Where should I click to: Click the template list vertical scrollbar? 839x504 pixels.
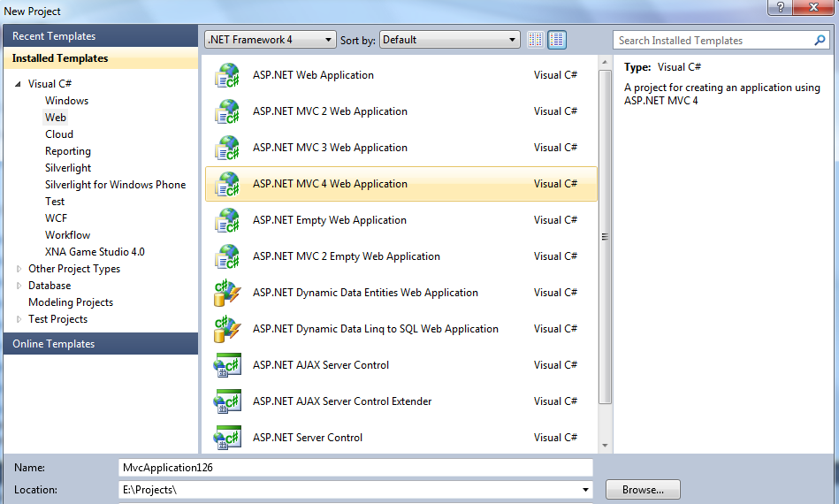pos(605,237)
